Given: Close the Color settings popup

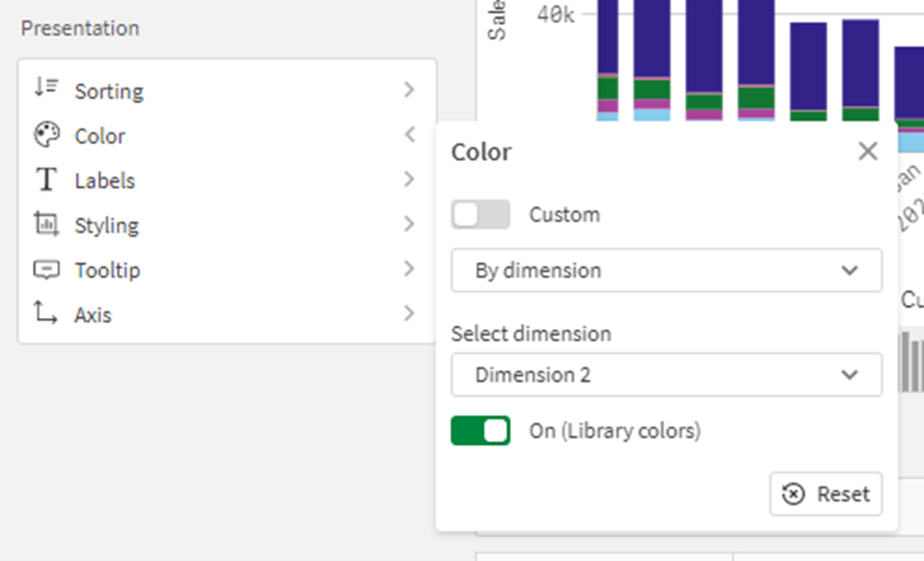Looking at the screenshot, I should pyautogui.click(x=868, y=151).
